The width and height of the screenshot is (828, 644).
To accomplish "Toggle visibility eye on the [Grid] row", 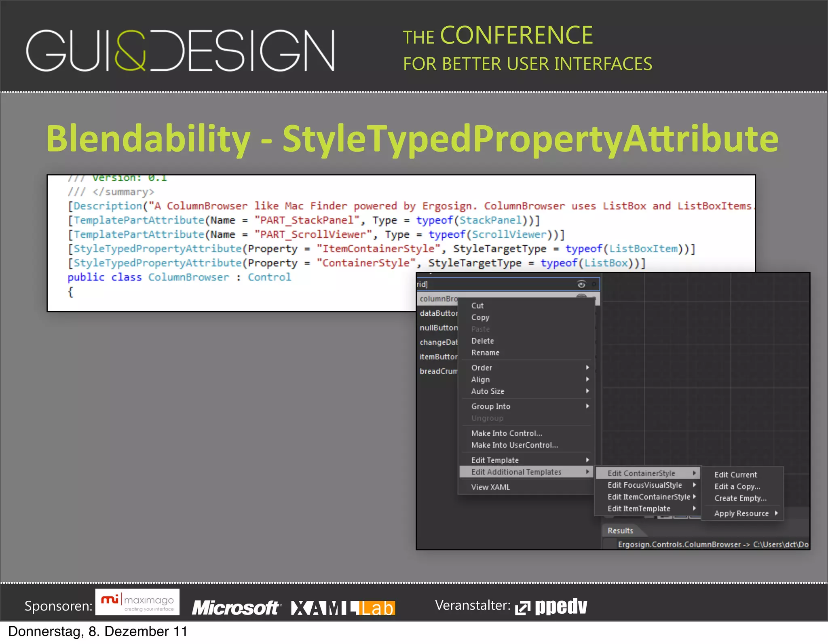I will pos(581,284).
